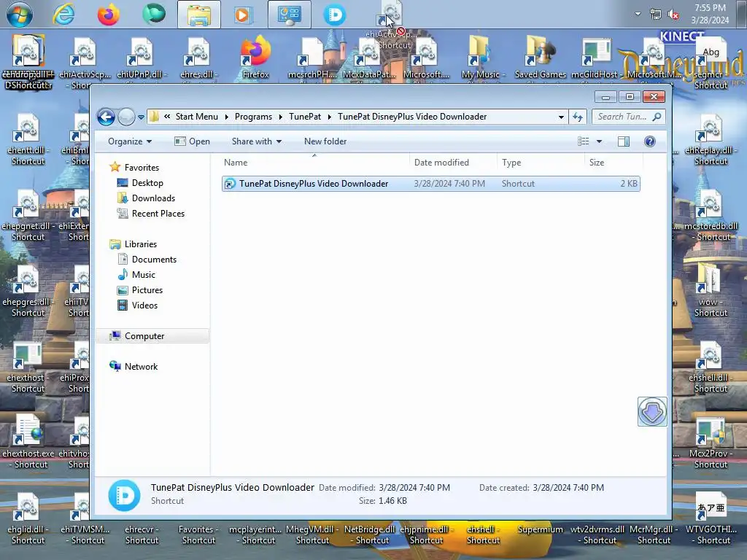The image size is (747, 560).
Task: Open the clock showing 7:55 PM
Action: click(x=710, y=14)
